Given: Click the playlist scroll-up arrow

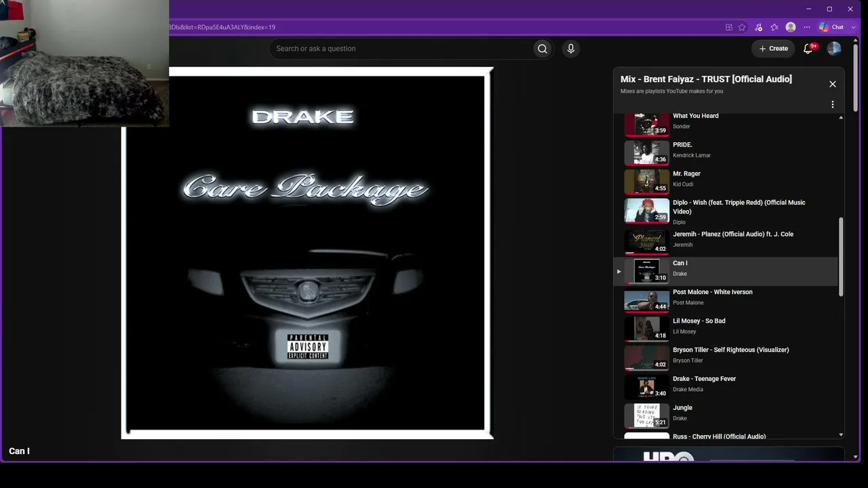Looking at the screenshot, I should pos(842,117).
